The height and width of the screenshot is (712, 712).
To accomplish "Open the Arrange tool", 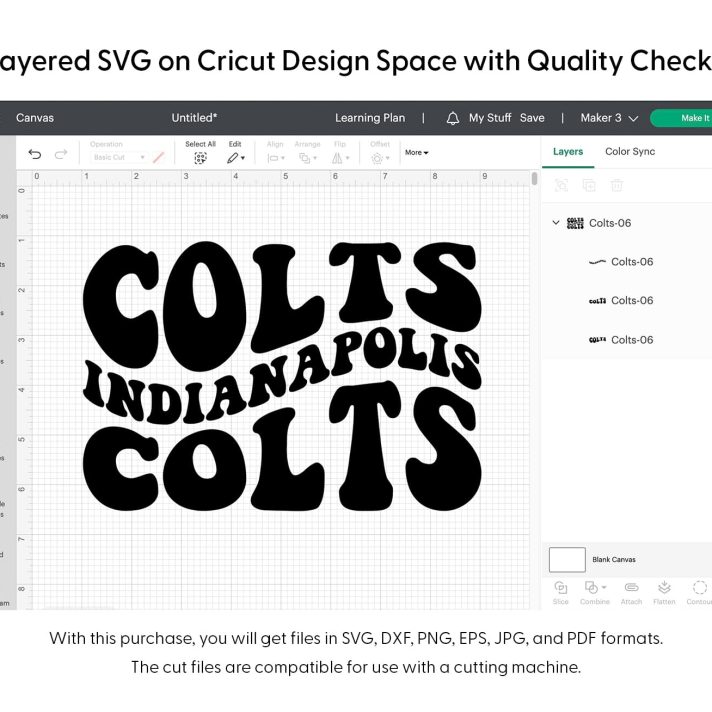I will tap(307, 158).
